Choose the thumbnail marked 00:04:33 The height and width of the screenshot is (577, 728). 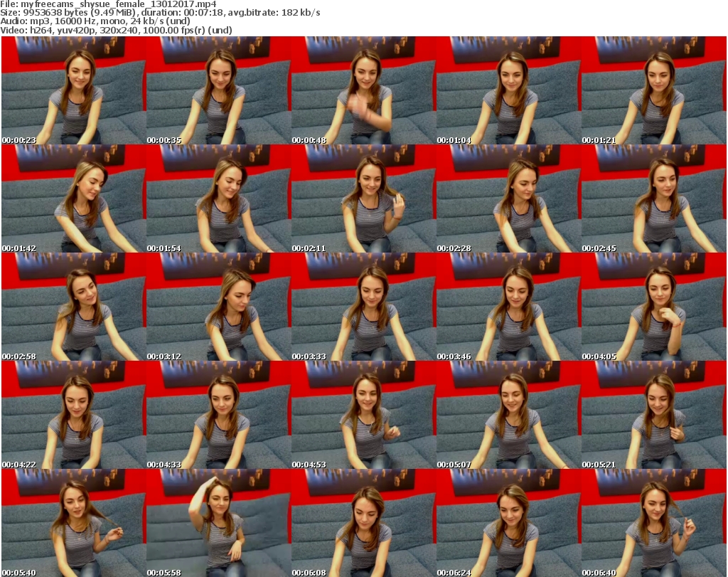click(219, 415)
